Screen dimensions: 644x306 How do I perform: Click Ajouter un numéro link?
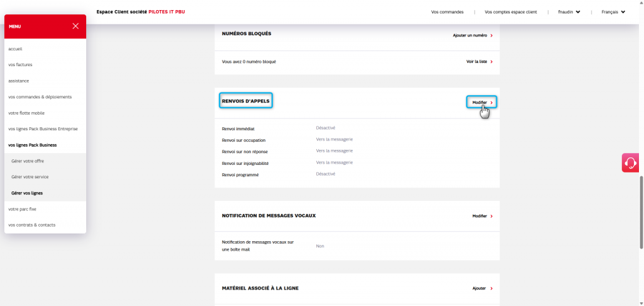(472, 35)
